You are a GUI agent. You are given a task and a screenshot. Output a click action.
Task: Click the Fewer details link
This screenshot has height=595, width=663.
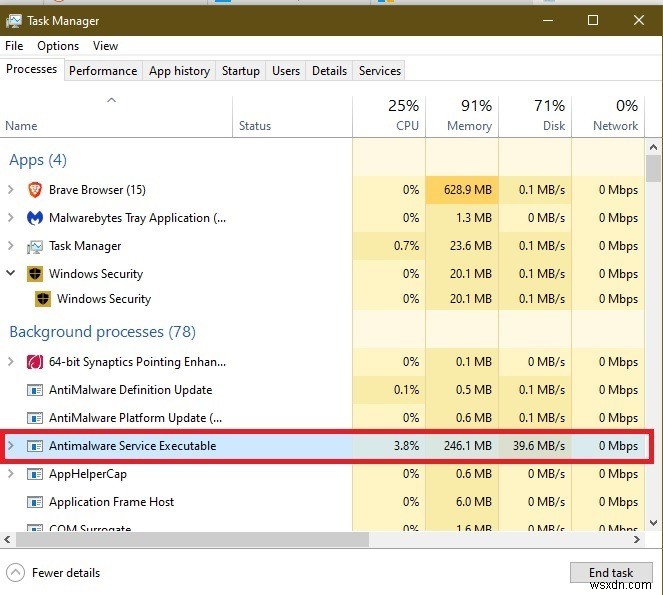66,573
